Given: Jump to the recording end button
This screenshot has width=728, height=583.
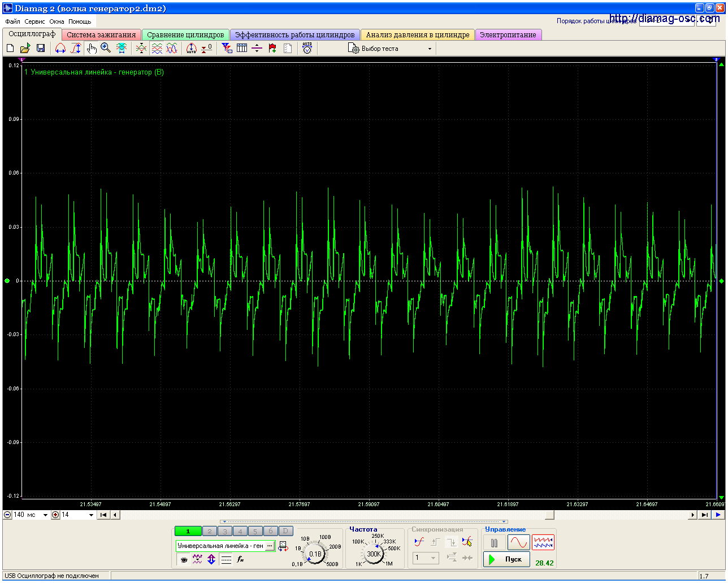Looking at the screenshot, I should [x=704, y=515].
